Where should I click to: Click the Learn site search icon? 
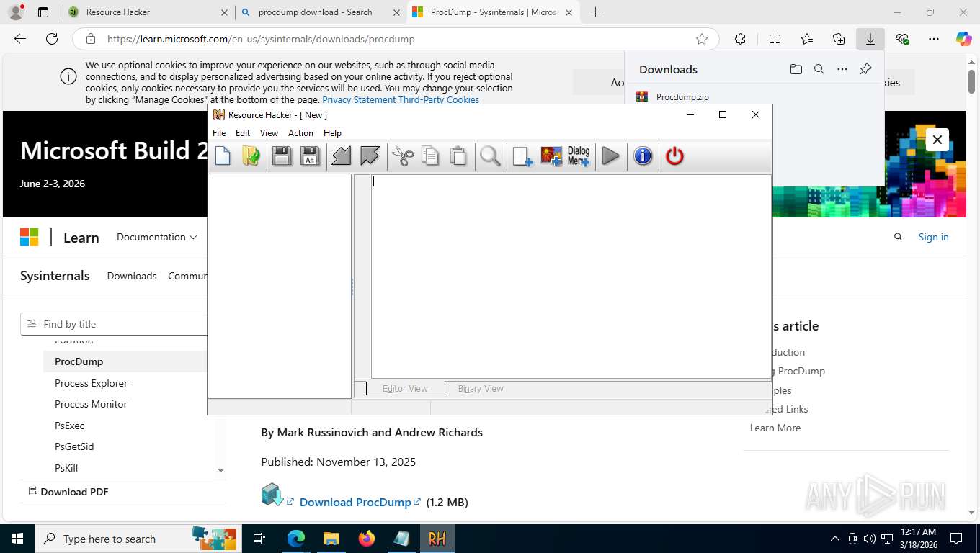898,237
